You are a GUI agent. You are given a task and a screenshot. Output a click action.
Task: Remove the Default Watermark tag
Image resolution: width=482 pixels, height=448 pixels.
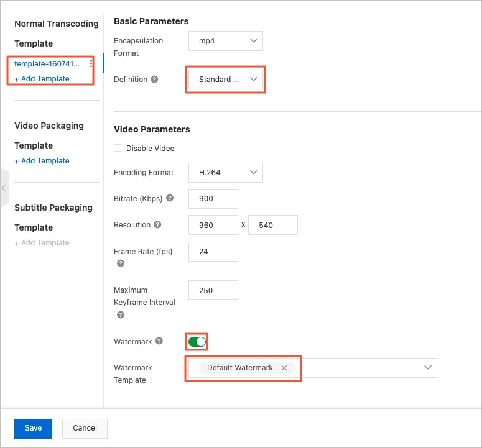point(284,368)
